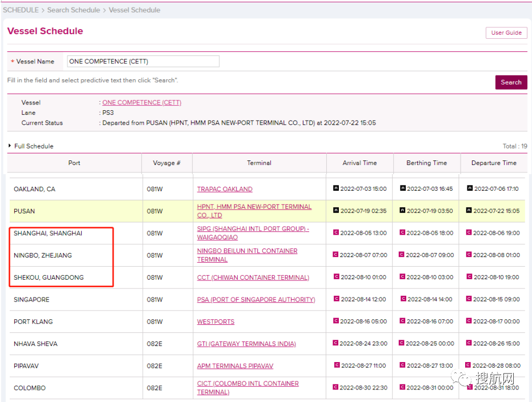Image resolution: width=532 pixels, height=402 pixels.
Task: Click the C icon beside Singapore arrival time
Action: 337,299
